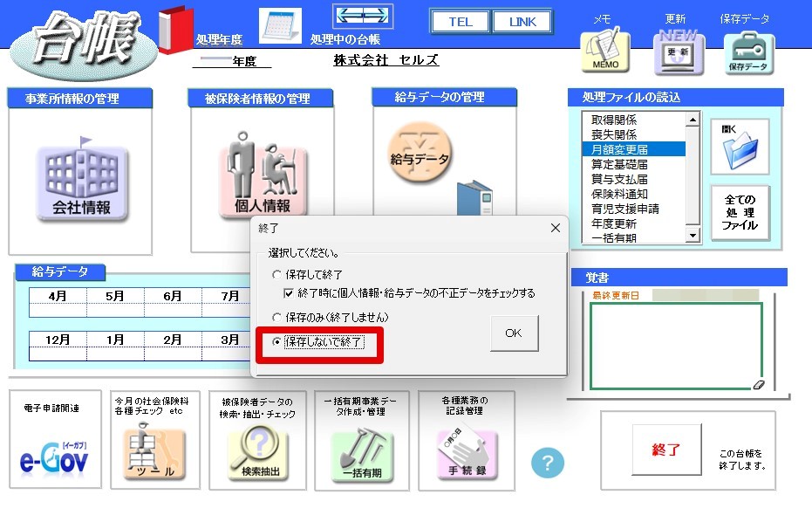Select 算定基礎届 in the file list

tap(634, 164)
